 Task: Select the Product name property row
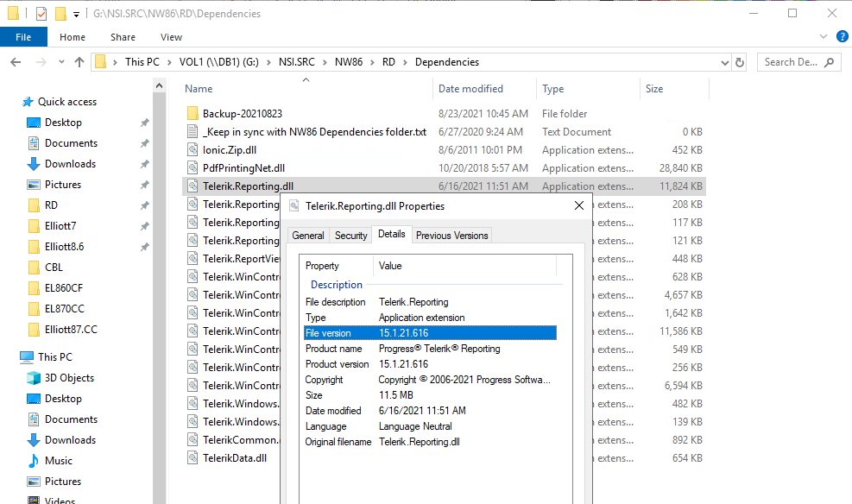pos(431,349)
